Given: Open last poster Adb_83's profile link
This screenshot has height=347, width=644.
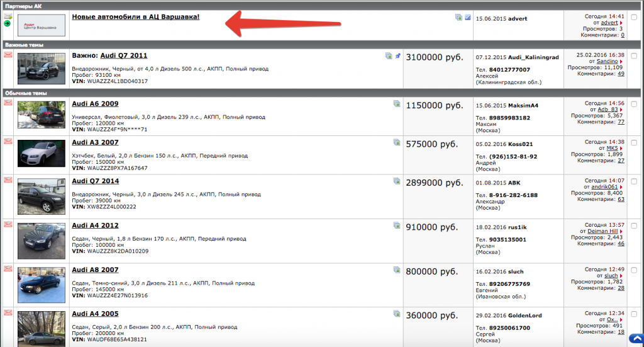Looking at the screenshot, I should (x=608, y=110).
